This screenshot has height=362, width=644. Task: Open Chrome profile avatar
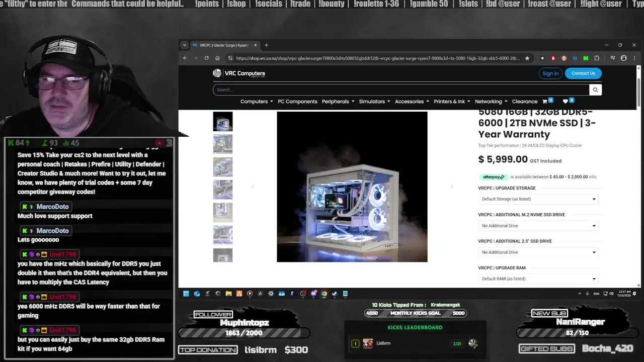coord(623,58)
